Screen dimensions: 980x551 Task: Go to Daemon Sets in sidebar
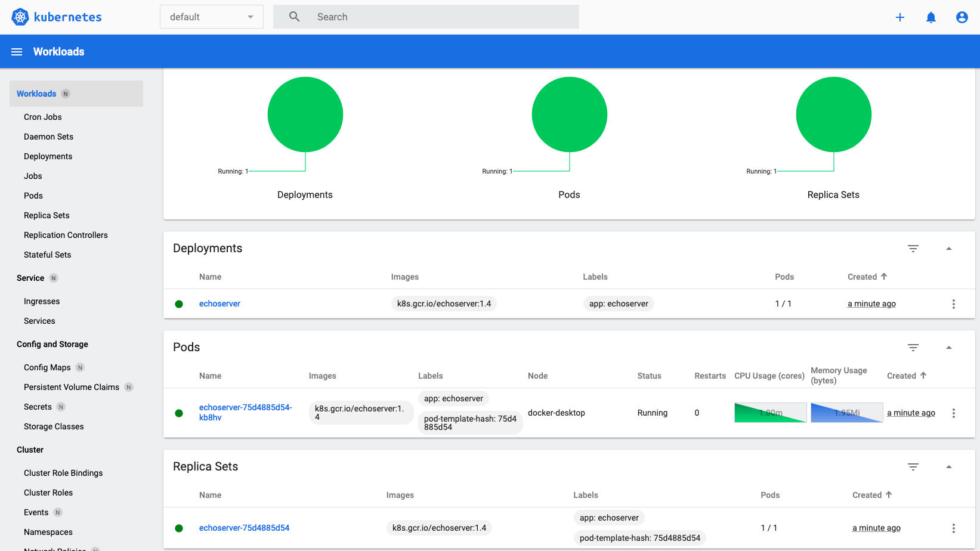coord(49,137)
